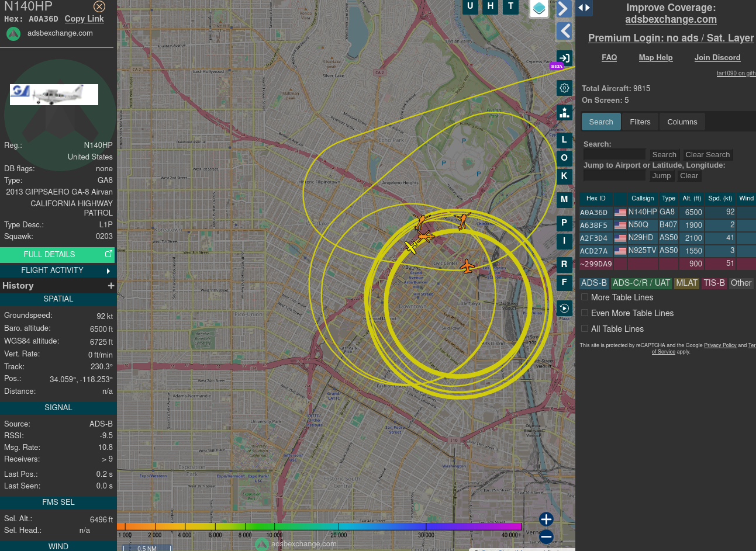The width and height of the screenshot is (756, 551).
Task: Toggle the L map button
Action: 564,140
